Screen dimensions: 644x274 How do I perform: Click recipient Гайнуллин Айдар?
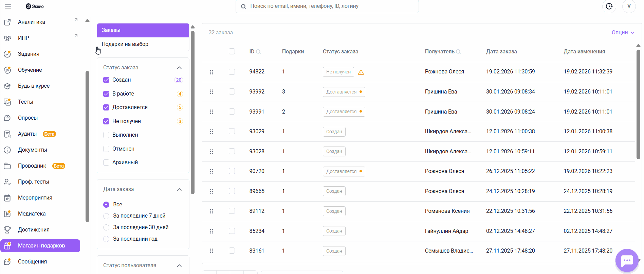coord(446,231)
